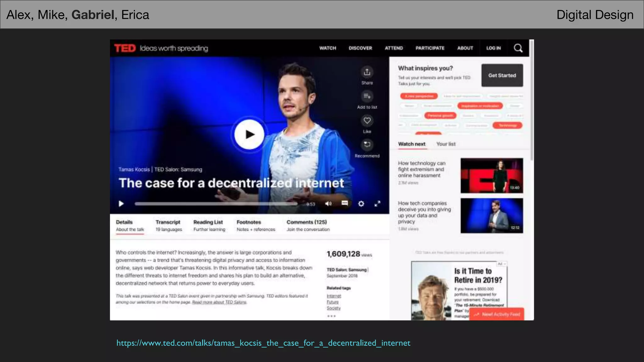
Task: Open the Transcript tab
Action: 169,226
